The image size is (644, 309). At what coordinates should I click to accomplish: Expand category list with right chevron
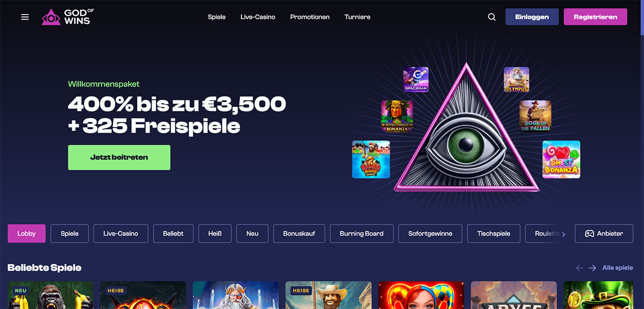(563, 234)
